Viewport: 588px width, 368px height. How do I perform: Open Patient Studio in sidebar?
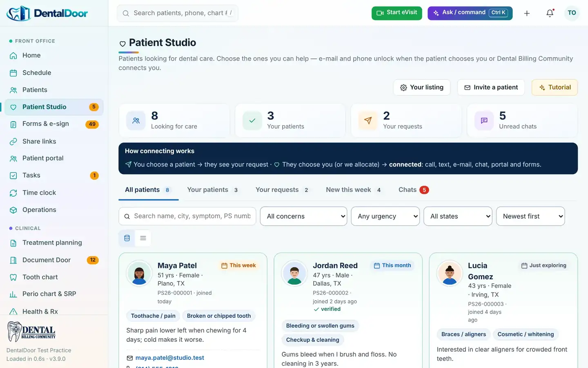coord(54,107)
